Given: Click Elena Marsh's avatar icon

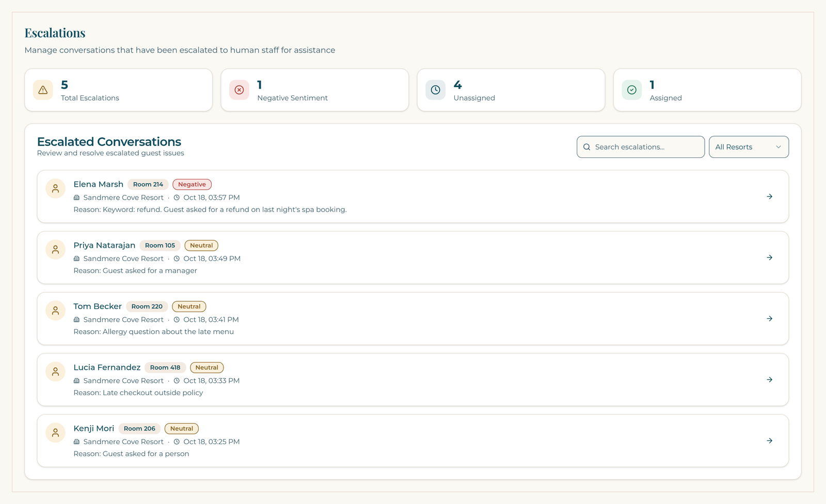Looking at the screenshot, I should (55, 188).
